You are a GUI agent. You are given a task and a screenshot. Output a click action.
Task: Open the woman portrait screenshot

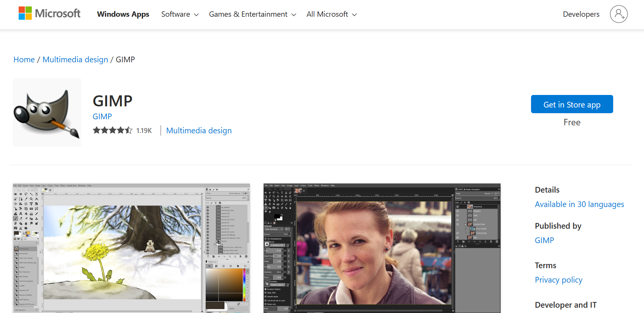pyautogui.click(x=382, y=248)
